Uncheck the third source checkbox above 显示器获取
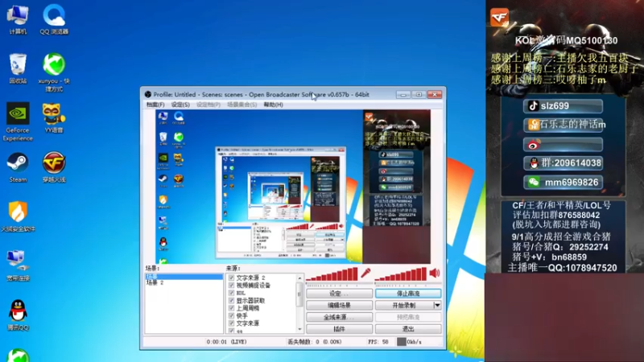This screenshot has height=362, width=644. point(231,293)
